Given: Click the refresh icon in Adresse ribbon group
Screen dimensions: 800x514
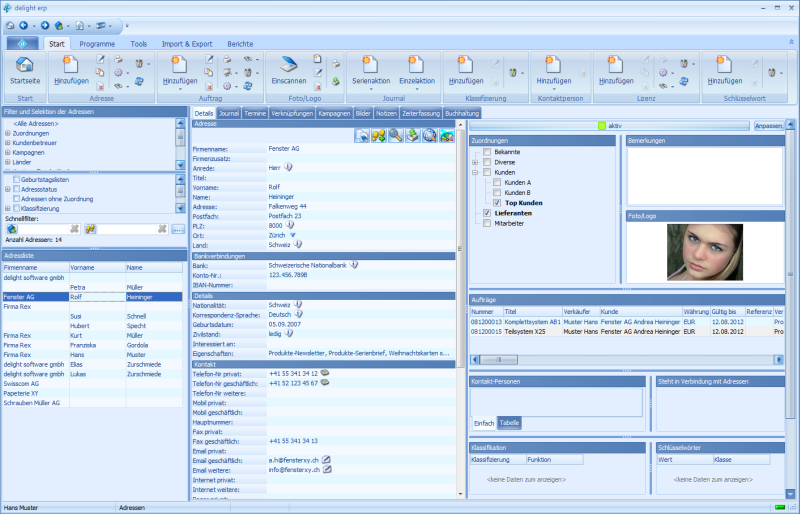Looking at the screenshot, I should [139, 81].
